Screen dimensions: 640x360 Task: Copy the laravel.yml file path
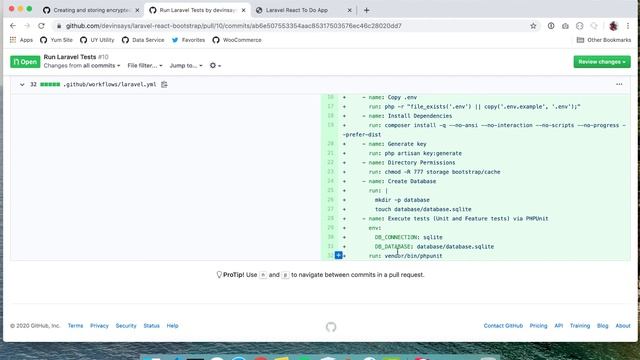(164, 84)
